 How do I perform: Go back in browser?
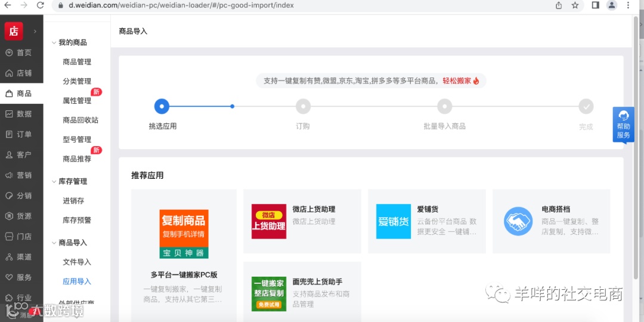coord(7,5)
